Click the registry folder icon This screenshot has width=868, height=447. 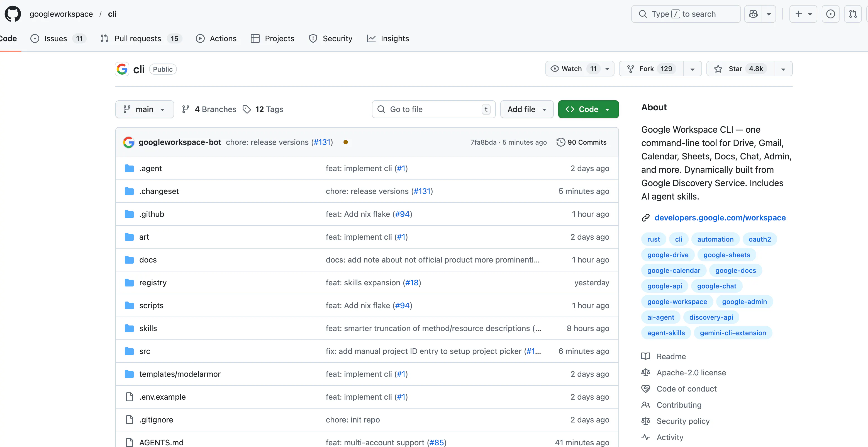point(129,283)
